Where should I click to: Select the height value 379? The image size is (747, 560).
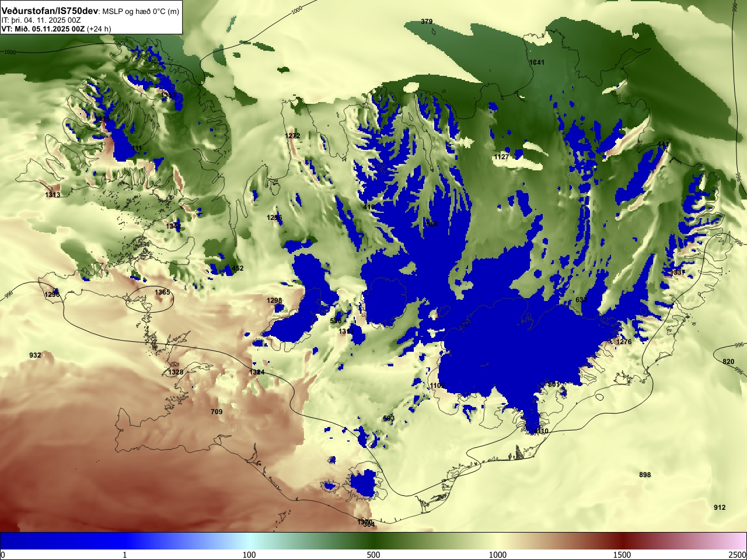[x=427, y=22]
